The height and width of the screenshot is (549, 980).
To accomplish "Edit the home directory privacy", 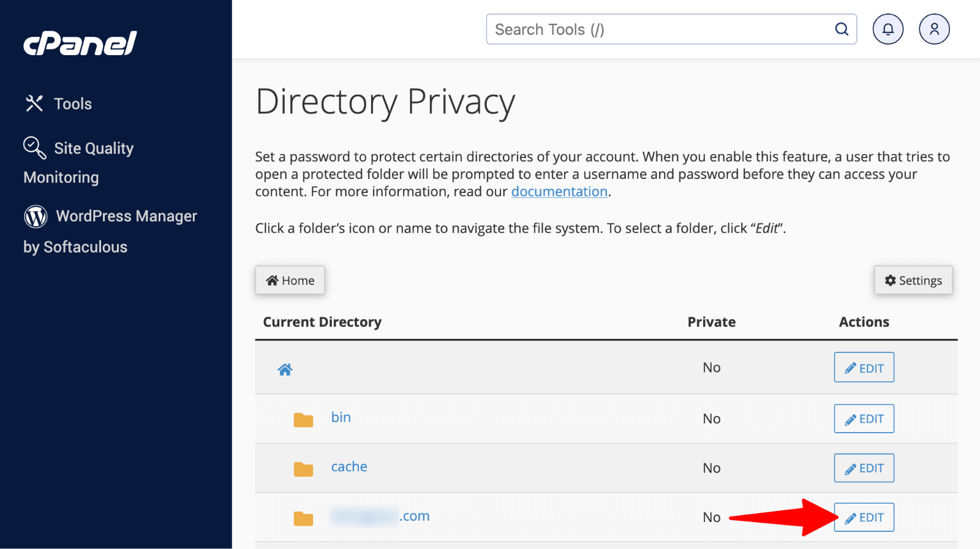I will [864, 368].
